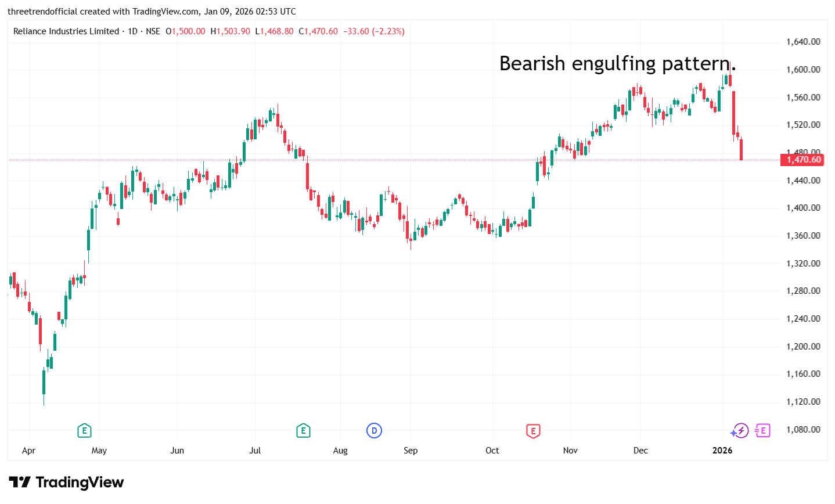This screenshot has height=504, width=835.
Task: Click the red current price tag 1,470.60
Action: (802, 160)
